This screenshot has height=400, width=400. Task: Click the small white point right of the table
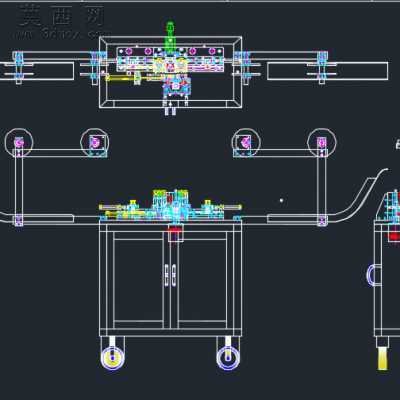pyautogui.click(x=281, y=200)
